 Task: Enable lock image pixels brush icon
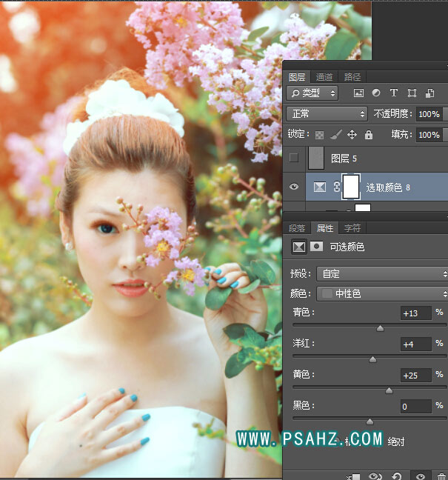(335, 135)
